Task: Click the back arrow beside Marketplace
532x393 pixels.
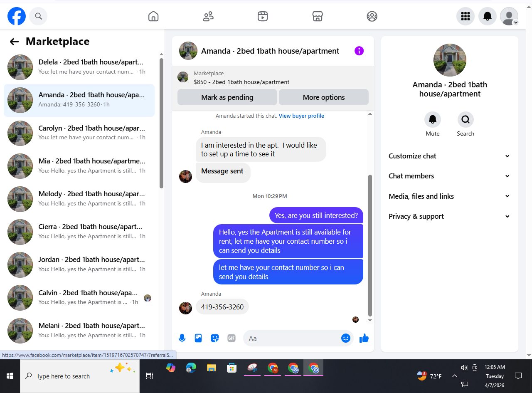Action: tap(15, 42)
